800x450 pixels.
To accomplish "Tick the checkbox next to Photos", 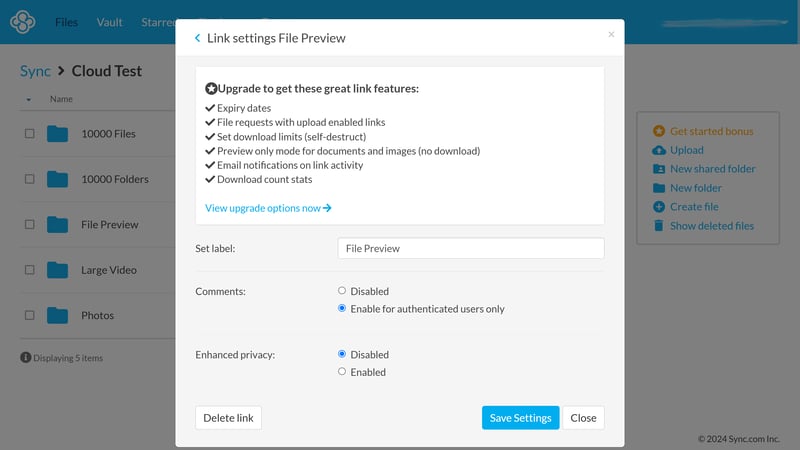I will tap(29, 315).
